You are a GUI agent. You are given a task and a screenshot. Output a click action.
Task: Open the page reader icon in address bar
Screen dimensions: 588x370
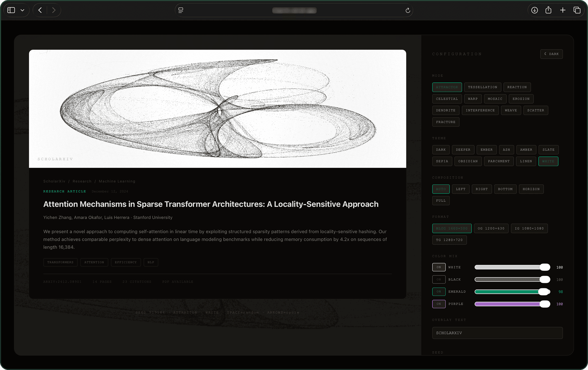181,10
